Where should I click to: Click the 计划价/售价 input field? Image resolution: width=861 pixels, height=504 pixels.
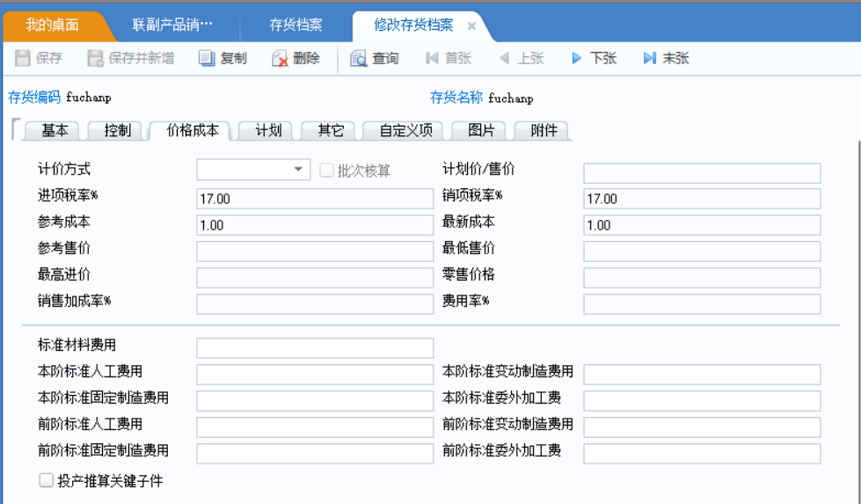point(702,173)
